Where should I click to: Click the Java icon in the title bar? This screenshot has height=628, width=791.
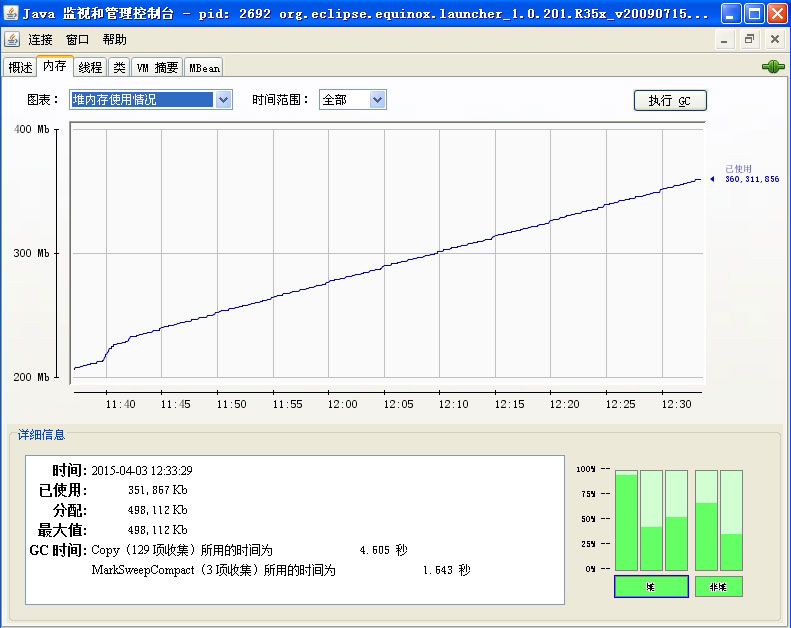tap(11, 13)
